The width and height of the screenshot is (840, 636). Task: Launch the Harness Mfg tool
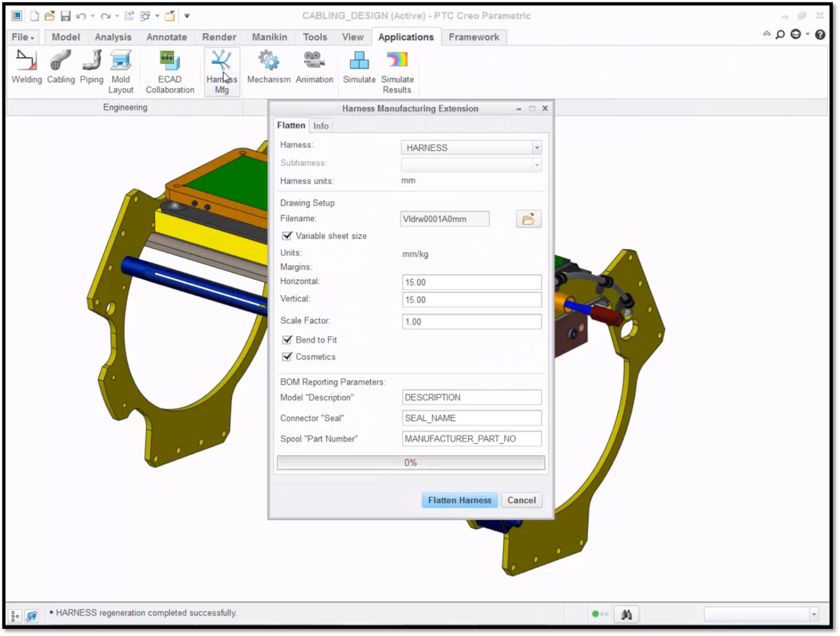click(222, 72)
